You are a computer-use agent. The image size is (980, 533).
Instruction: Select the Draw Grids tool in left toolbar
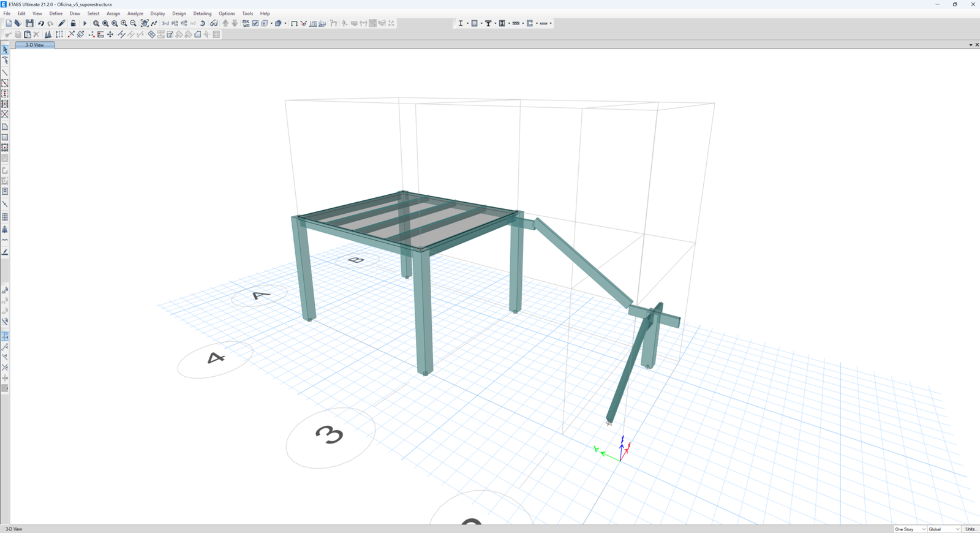click(x=5, y=217)
